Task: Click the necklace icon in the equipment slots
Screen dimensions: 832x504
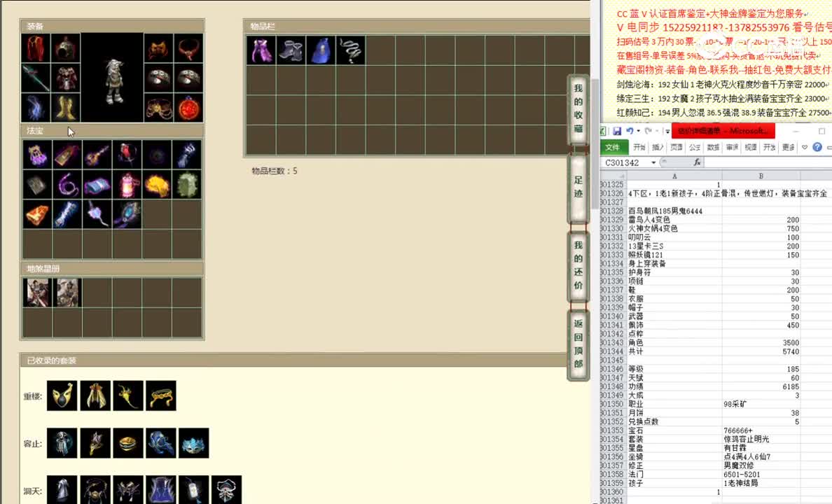Action: pyautogui.click(x=188, y=47)
